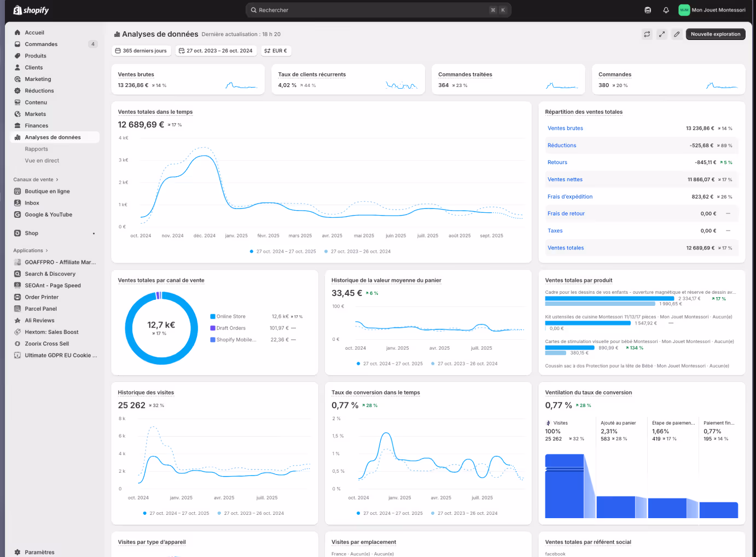Image resolution: width=756 pixels, height=557 pixels.
Task: Click the Clients person icon
Action: point(18,67)
